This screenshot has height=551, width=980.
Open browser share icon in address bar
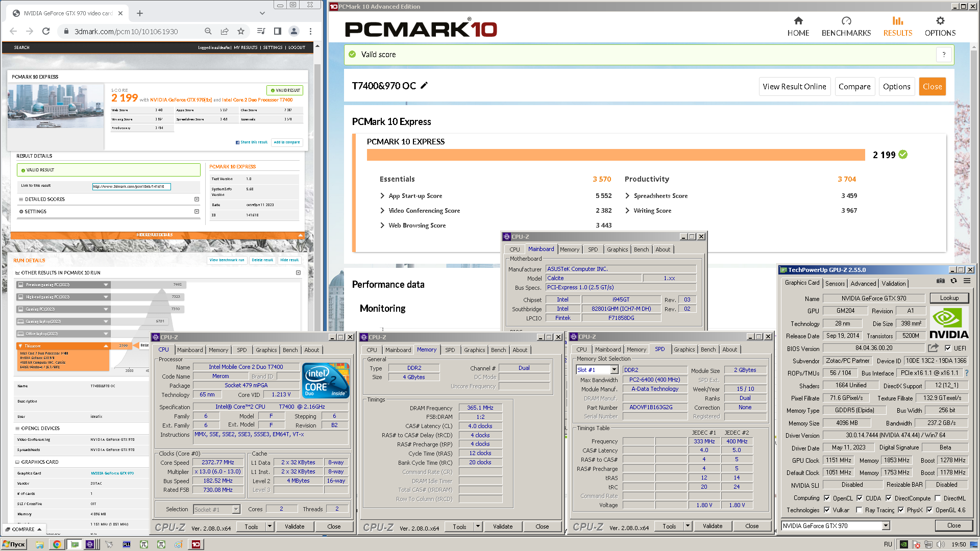coord(225,31)
